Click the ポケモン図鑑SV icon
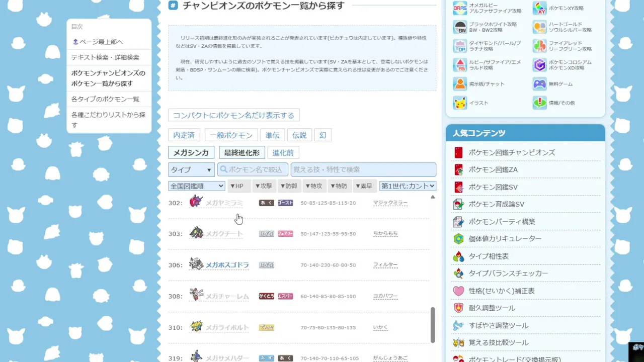The image size is (644, 362). (x=458, y=187)
